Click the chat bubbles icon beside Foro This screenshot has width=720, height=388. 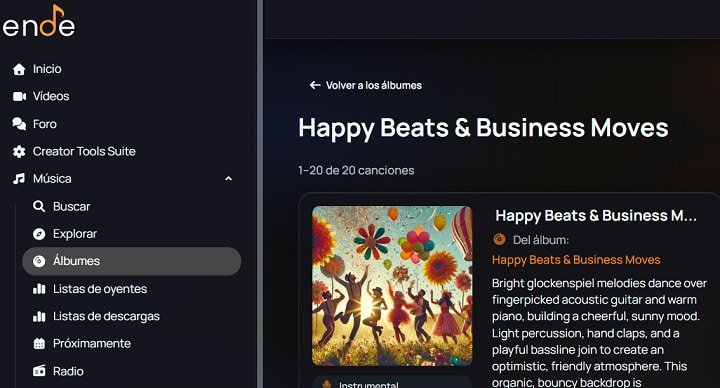click(x=19, y=124)
